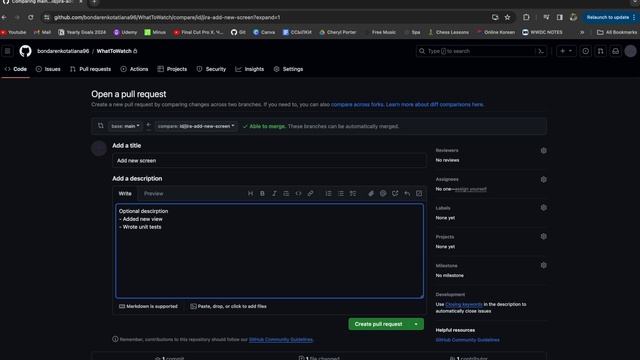Insert a code snippet
This screenshot has width=640, height=360.
(298, 193)
